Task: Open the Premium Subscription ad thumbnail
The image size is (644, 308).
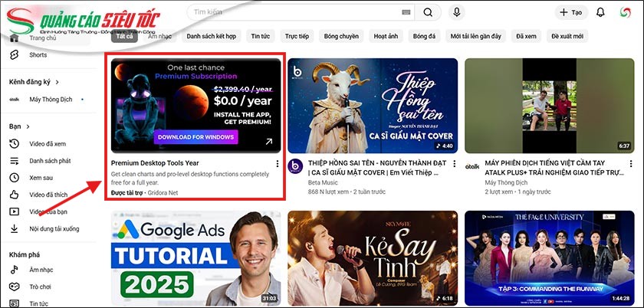Action: click(196, 106)
